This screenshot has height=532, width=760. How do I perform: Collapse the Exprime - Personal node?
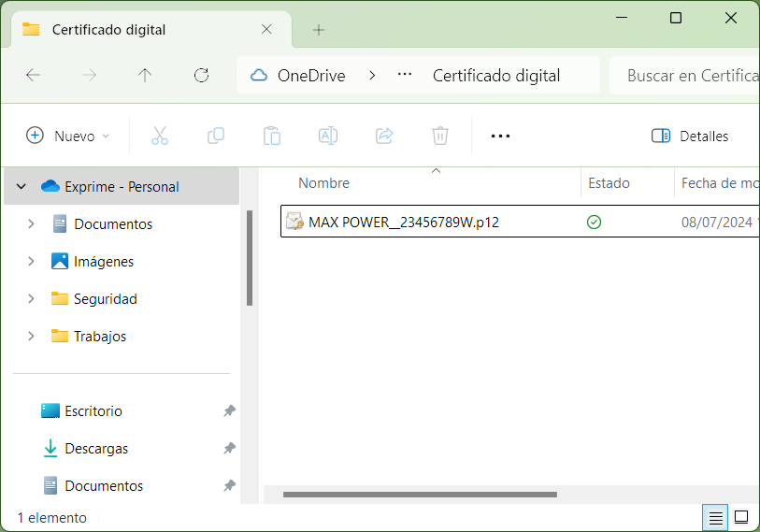pyautogui.click(x=22, y=187)
